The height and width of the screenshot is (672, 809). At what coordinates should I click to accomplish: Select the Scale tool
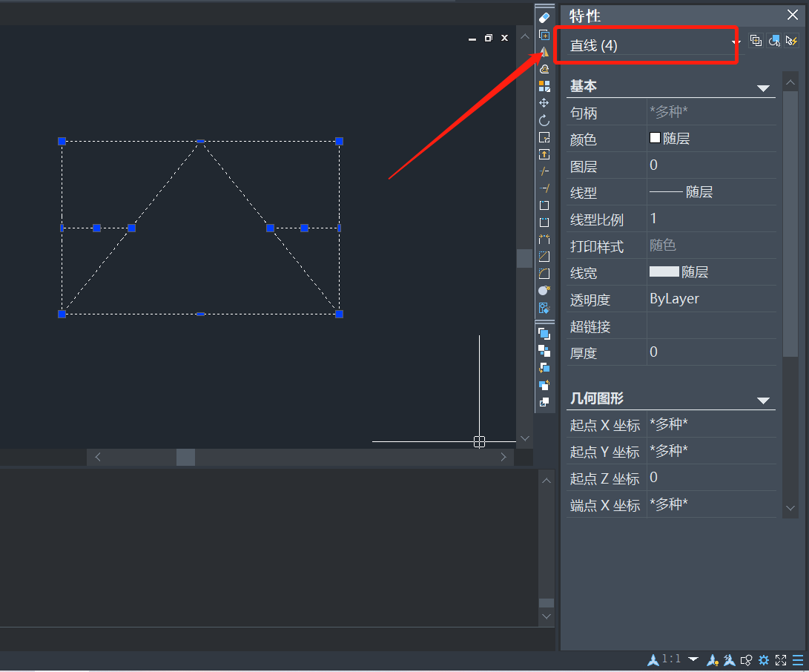click(544, 137)
